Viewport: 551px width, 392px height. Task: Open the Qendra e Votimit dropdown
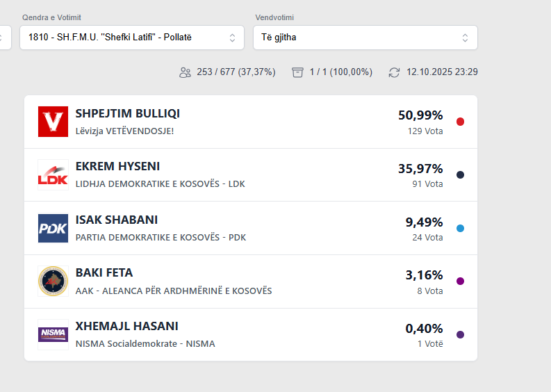(x=132, y=38)
